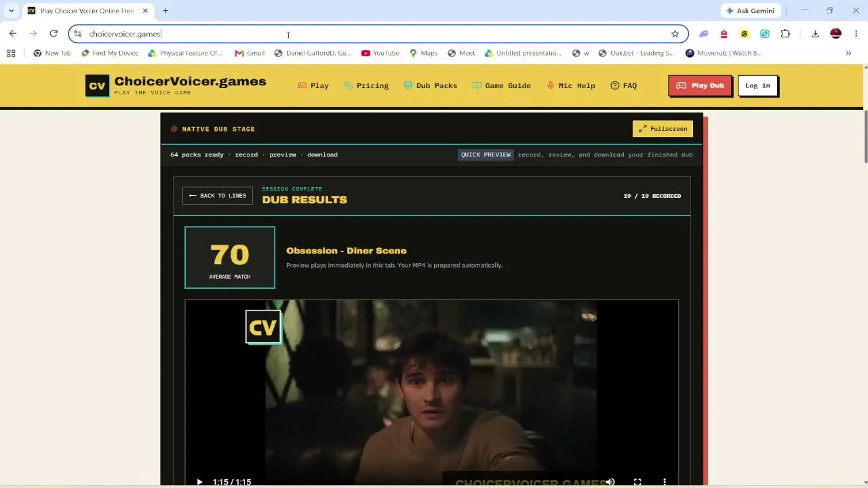Open the YouTube bookmark
This screenshot has height=488, width=868.
tap(380, 53)
